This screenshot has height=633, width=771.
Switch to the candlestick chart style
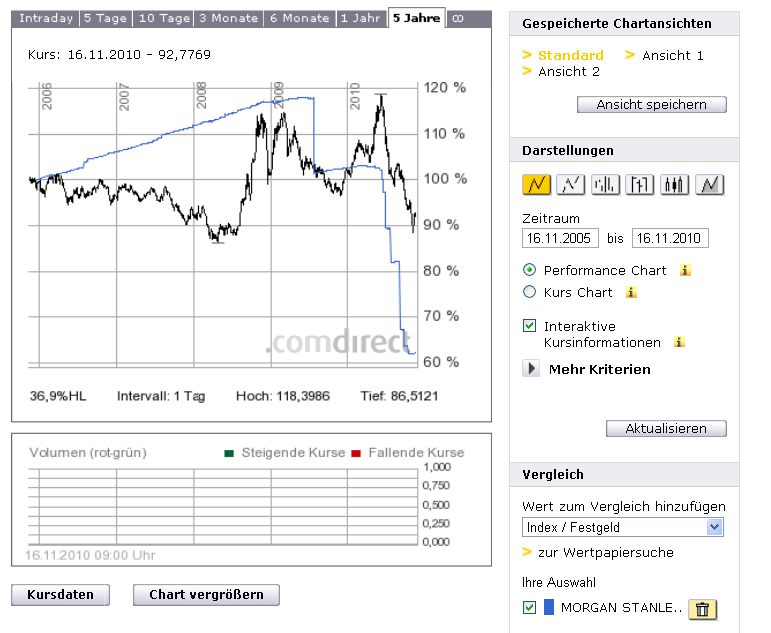675,184
